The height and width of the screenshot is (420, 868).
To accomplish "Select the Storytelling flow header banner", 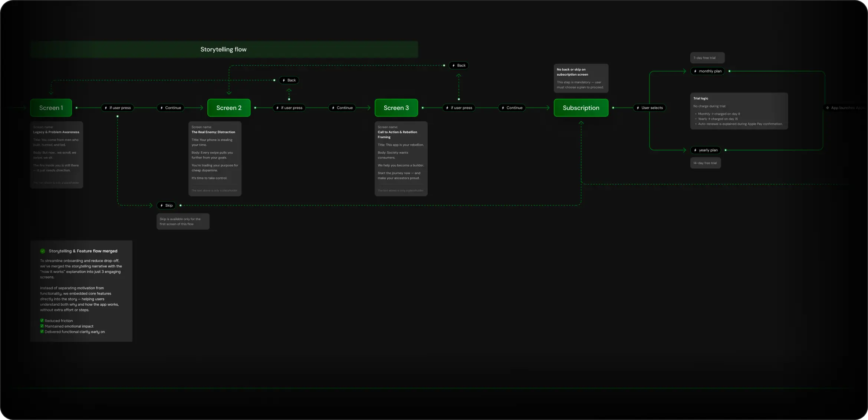I will (224, 49).
